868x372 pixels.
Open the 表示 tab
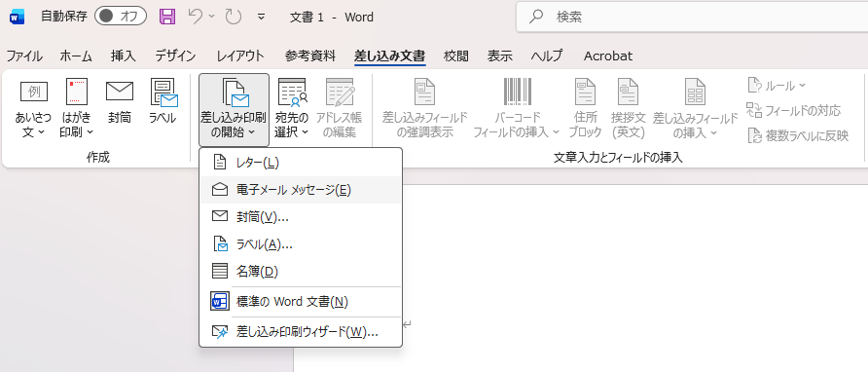(x=500, y=56)
